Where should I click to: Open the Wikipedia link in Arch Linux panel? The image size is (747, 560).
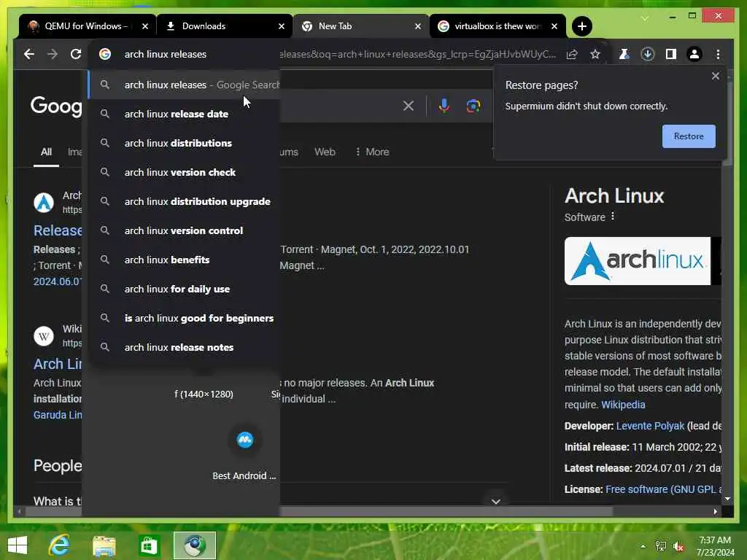point(623,405)
